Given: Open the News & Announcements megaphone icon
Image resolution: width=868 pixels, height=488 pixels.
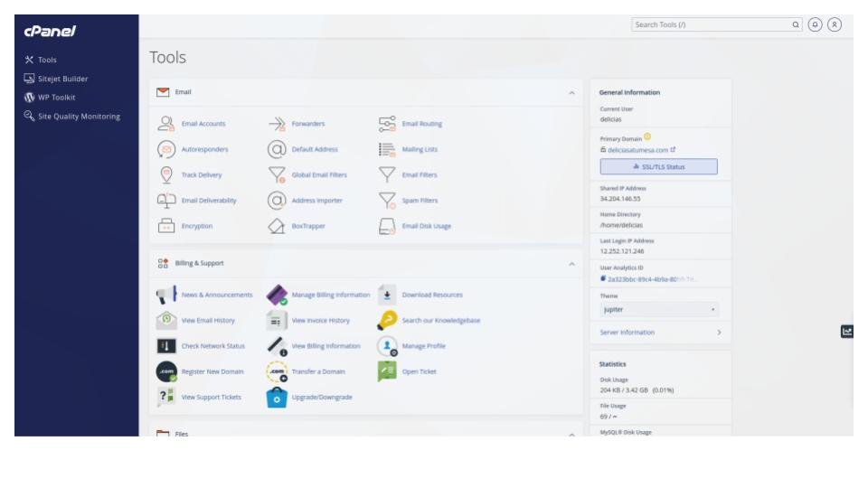Looking at the screenshot, I should click(x=166, y=295).
